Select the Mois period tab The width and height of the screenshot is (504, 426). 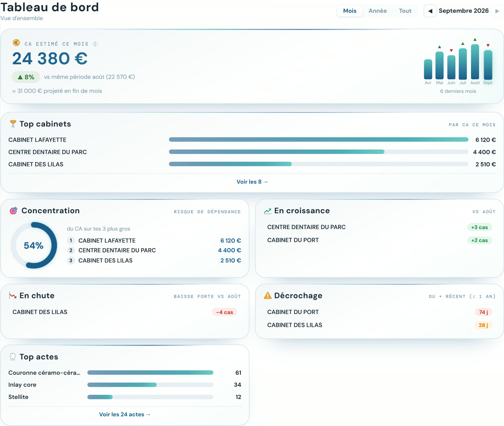[x=350, y=11]
